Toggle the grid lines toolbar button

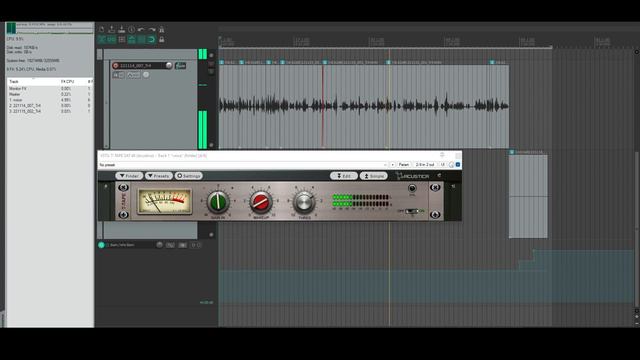tap(141, 40)
